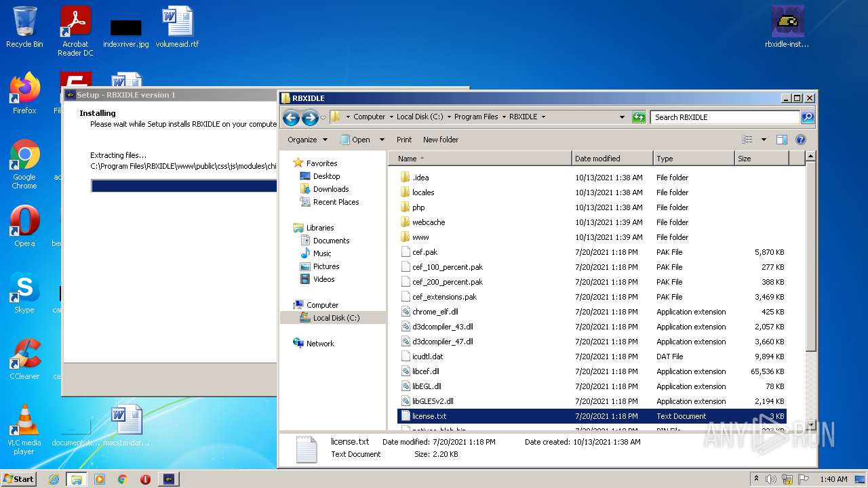This screenshot has width=868, height=488.
Task: Focus the Search RBXIDLE box
Action: (x=725, y=117)
